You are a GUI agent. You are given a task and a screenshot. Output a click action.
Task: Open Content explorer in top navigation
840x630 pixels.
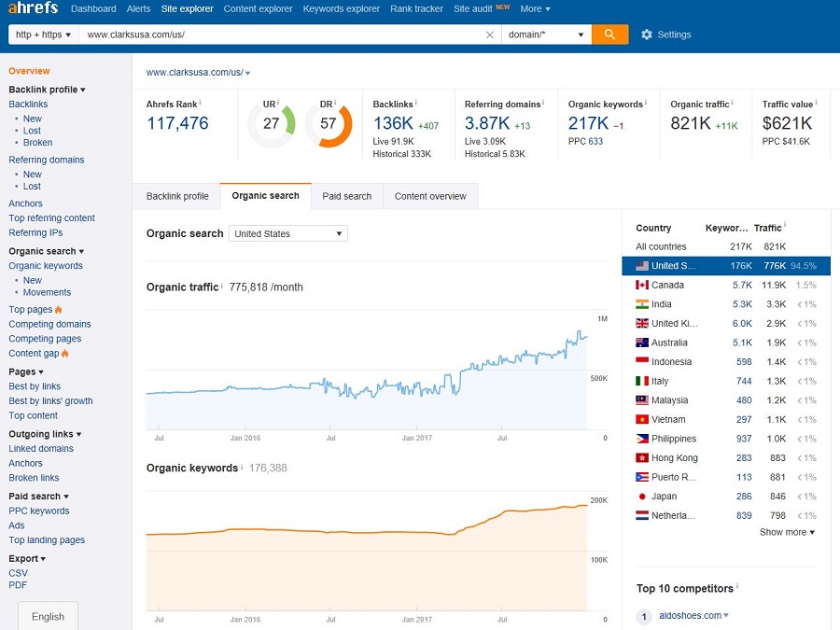[x=259, y=8]
